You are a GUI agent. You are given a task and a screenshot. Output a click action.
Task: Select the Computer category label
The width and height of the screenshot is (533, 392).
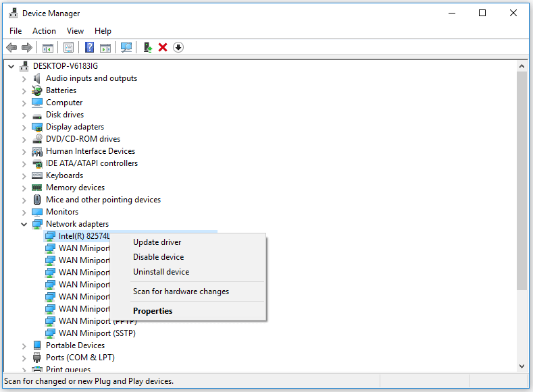click(64, 103)
